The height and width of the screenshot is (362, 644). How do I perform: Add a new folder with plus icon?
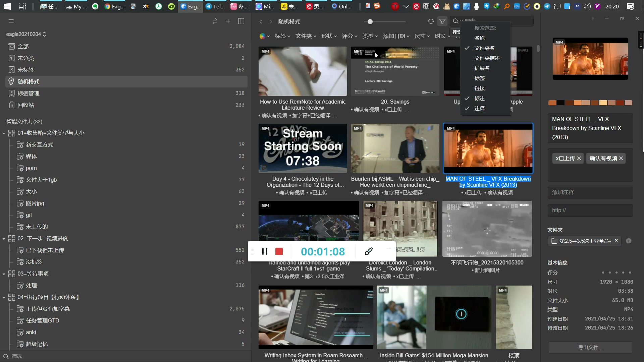pyautogui.click(x=228, y=21)
